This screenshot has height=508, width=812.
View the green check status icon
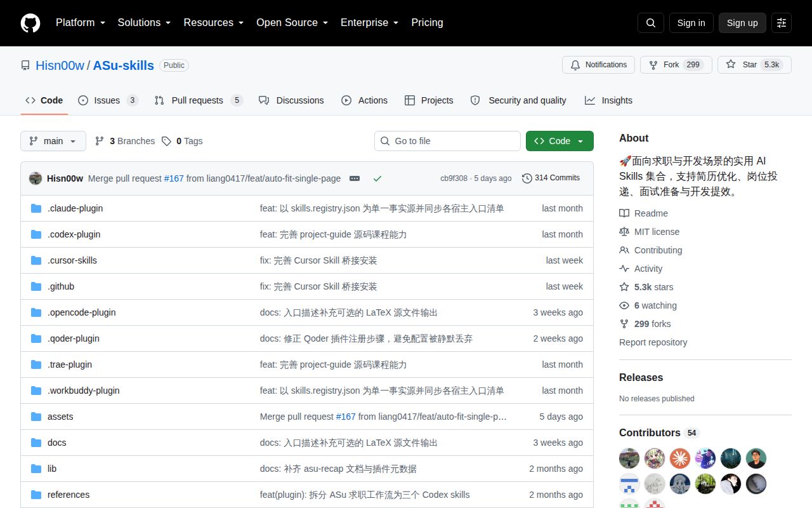coord(377,178)
